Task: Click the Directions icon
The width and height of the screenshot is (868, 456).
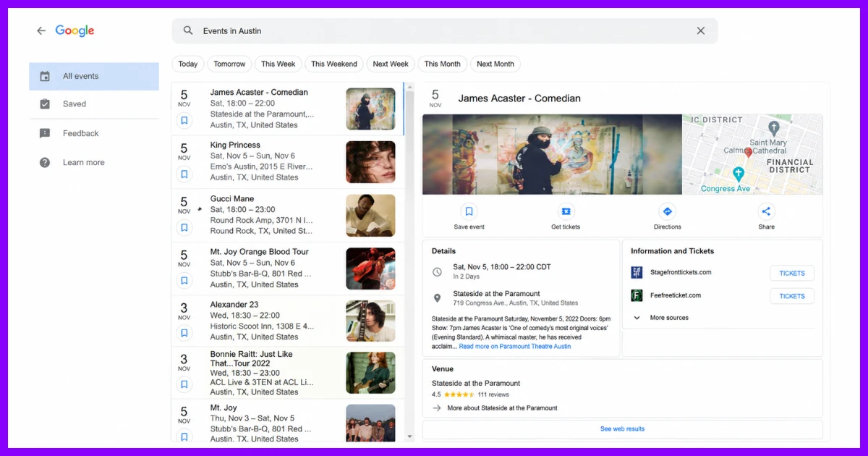Action: tap(667, 211)
